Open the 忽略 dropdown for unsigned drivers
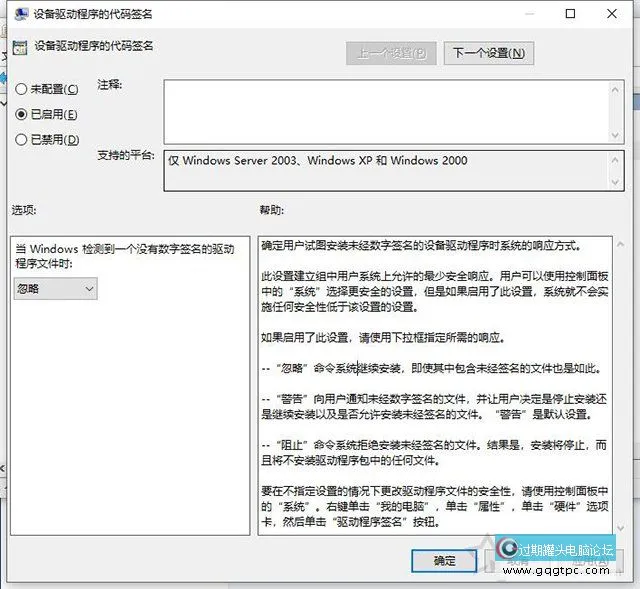 click(x=56, y=289)
